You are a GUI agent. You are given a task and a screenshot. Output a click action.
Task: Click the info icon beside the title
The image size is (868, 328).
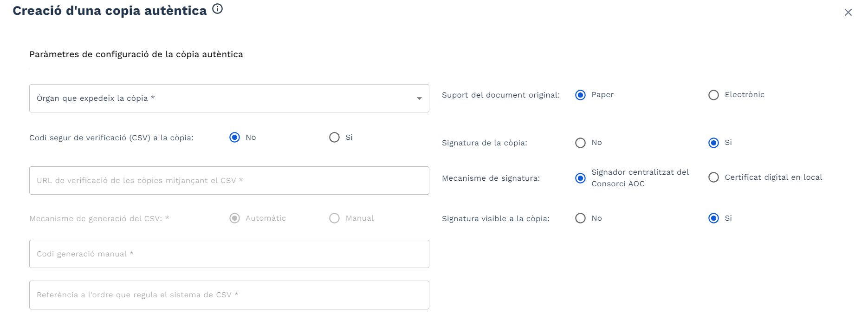tap(217, 9)
